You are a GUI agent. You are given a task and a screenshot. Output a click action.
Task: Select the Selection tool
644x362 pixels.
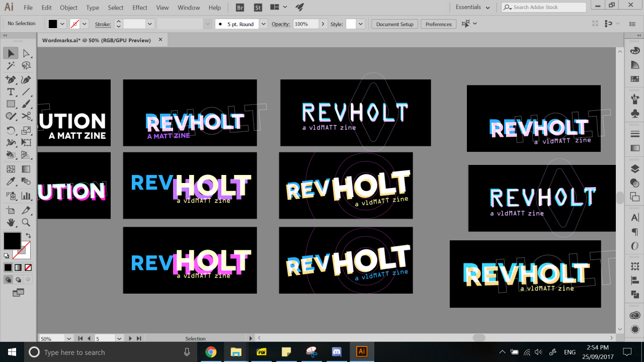click(11, 53)
